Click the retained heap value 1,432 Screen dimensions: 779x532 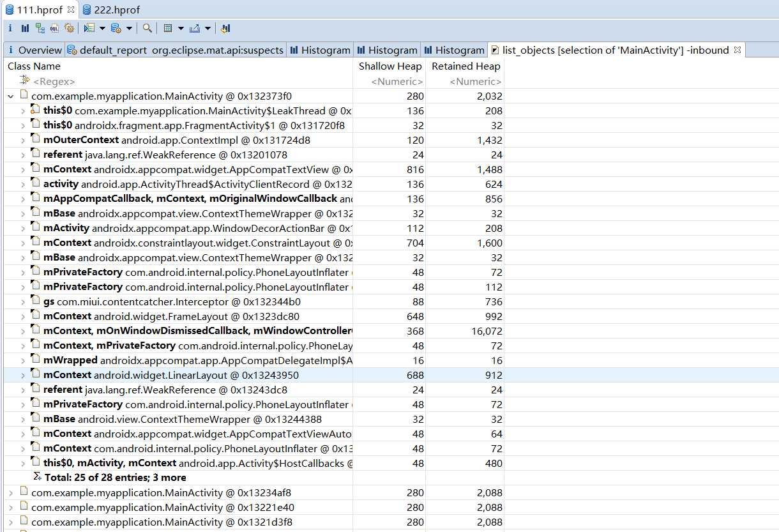pos(490,141)
